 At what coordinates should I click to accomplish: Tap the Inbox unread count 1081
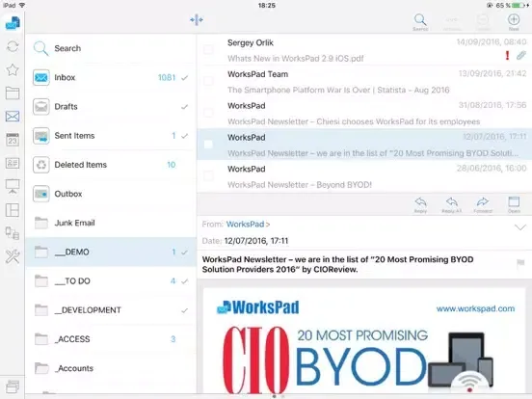(167, 78)
